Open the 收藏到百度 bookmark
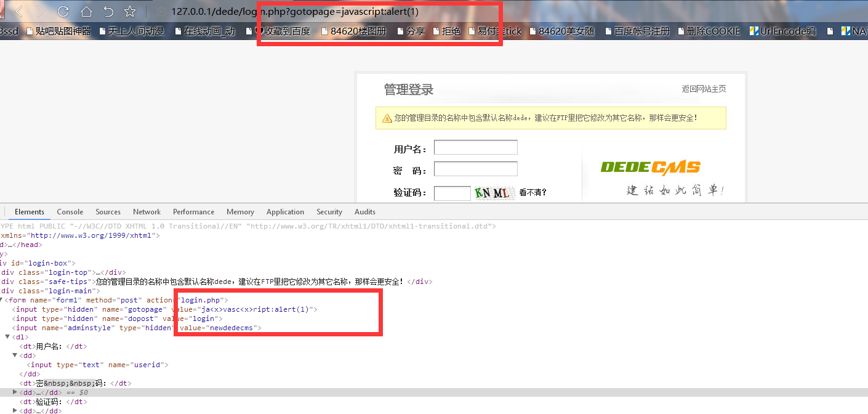The image size is (868, 414). click(283, 31)
